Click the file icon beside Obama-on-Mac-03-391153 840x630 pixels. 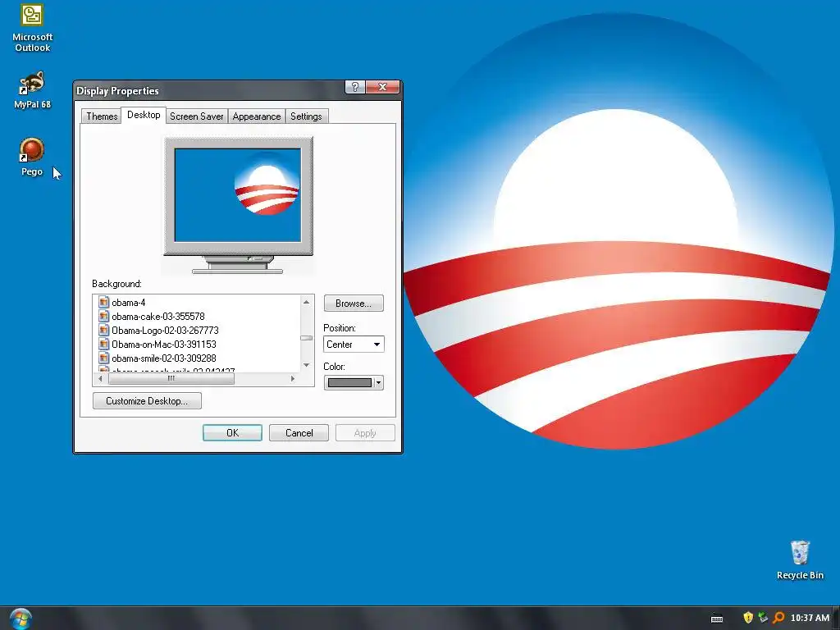(x=104, y=344)
